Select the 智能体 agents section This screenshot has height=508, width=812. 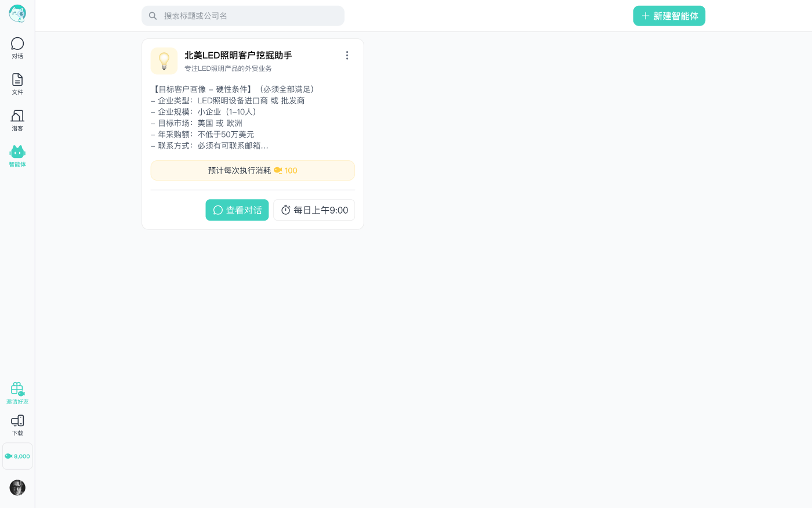pyautogui.click(x=17, y=156)
